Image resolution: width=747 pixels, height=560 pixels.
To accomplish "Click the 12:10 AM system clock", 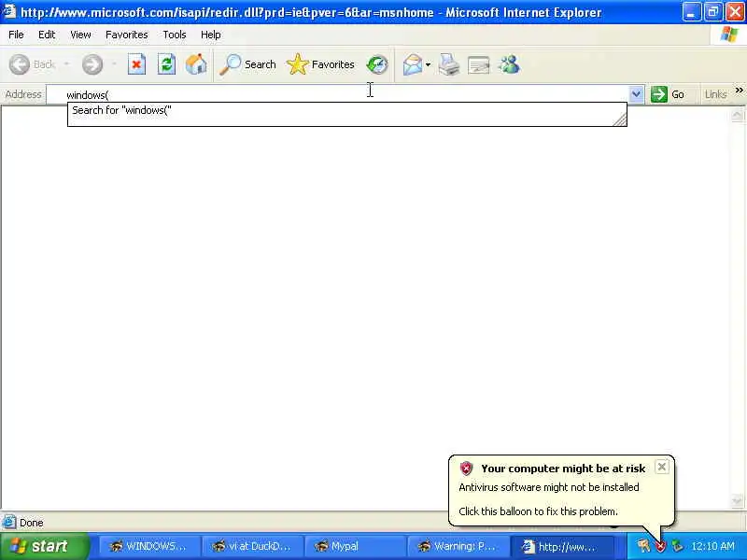I will [x=712, y=546].
